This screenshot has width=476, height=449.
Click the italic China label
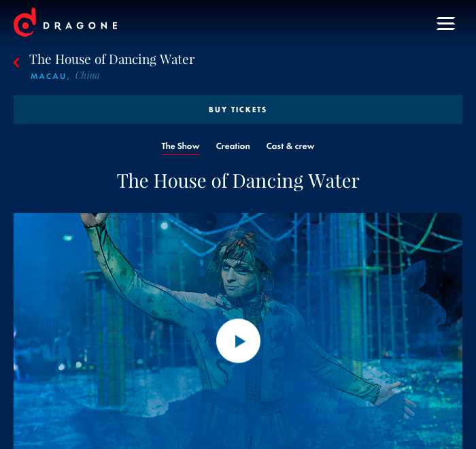[x=88, y=76]
